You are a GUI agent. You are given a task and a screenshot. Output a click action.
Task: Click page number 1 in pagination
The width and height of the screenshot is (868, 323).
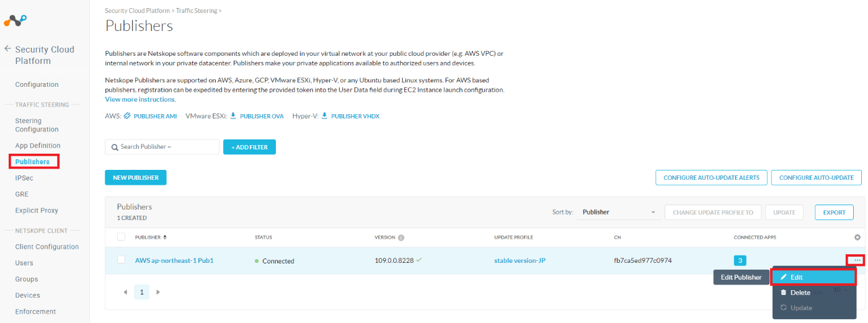pyautogui.click(x=141, y=291)
